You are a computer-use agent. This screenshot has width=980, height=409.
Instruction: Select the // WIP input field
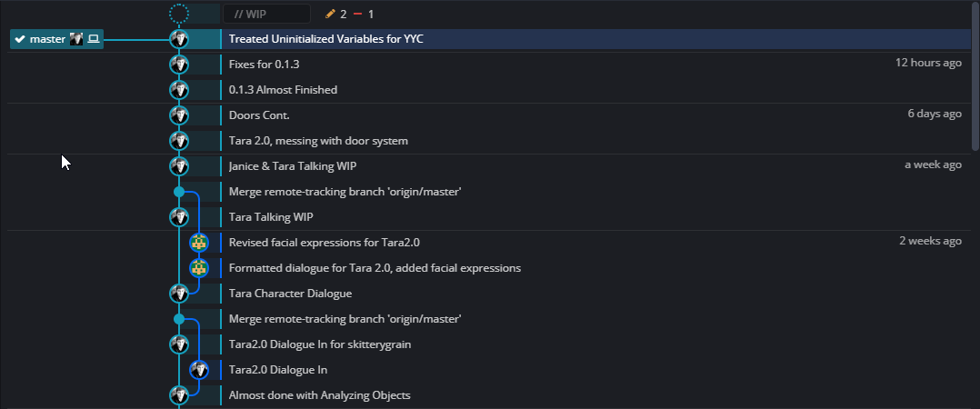click(x=267, y=14)
